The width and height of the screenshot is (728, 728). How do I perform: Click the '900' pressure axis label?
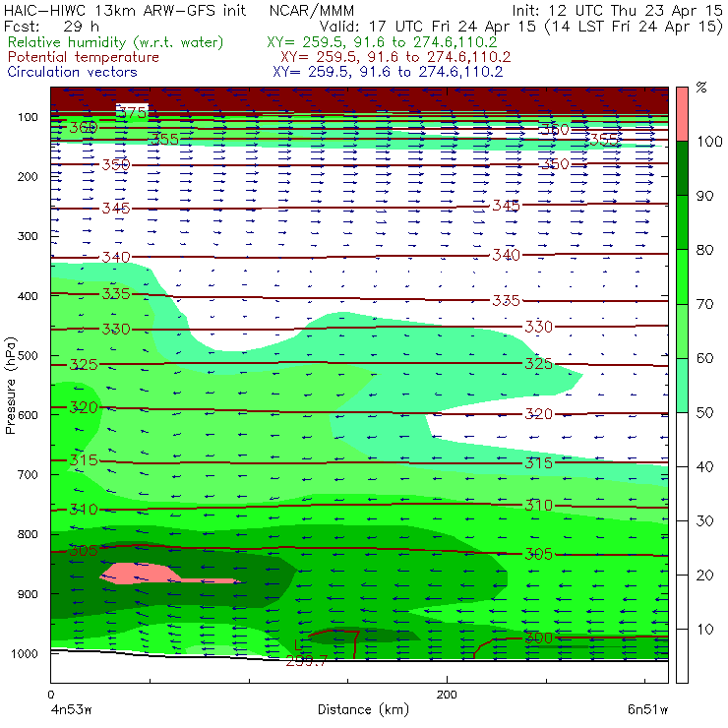28,594
